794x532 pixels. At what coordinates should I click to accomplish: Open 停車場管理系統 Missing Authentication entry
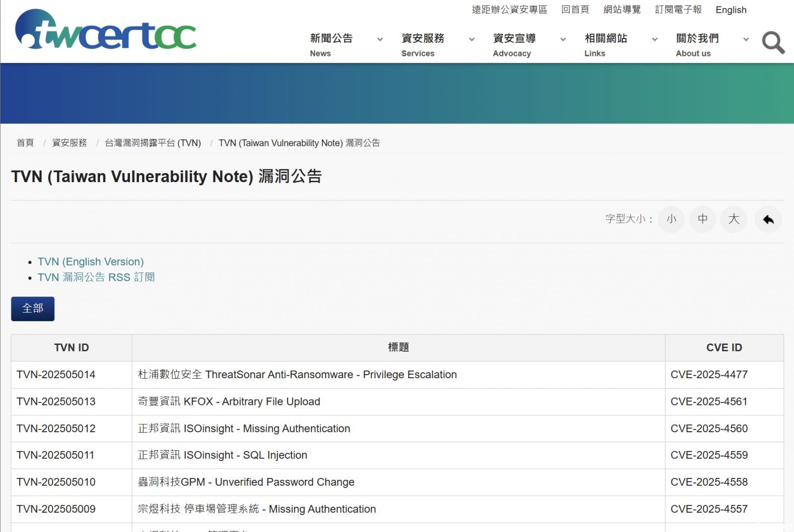point(257,509)
